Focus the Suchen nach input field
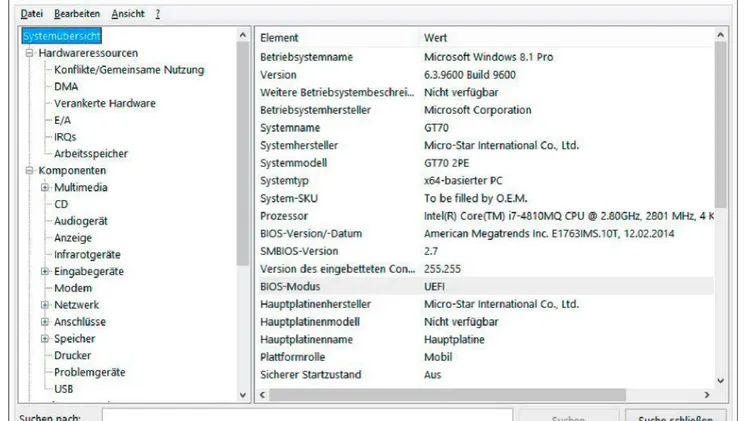This screenshot has height=421, width=750. (308, 415)
